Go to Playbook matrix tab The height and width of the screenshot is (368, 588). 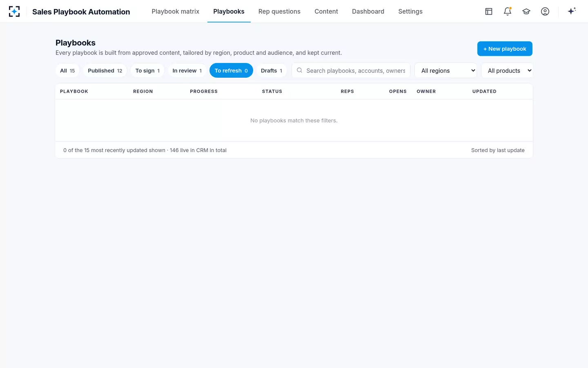[x=176, y=11]
